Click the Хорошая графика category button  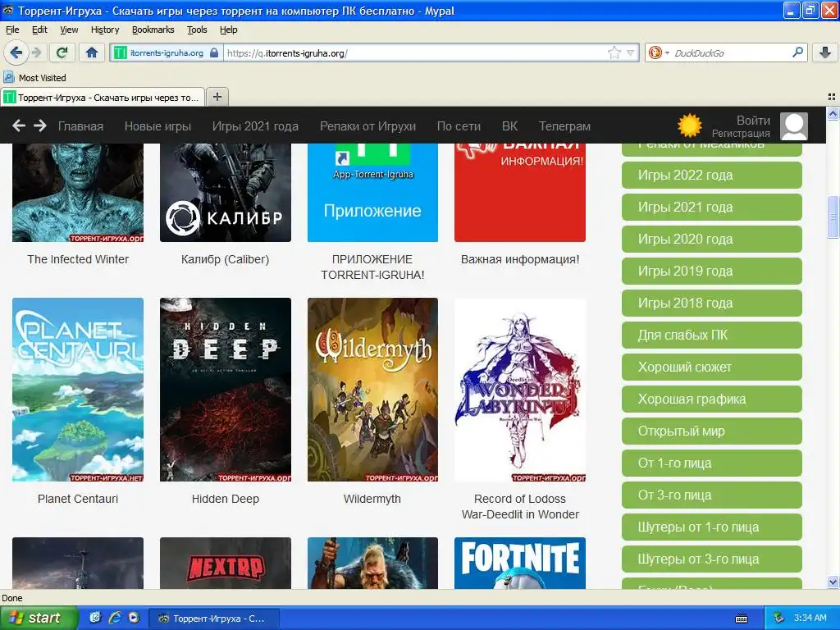[711, 399]
